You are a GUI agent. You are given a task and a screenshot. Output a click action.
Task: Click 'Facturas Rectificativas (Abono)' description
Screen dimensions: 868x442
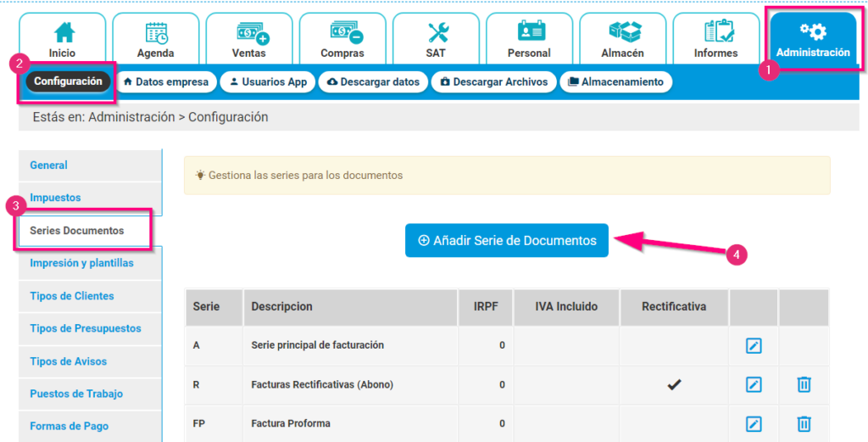pos(322,384)
